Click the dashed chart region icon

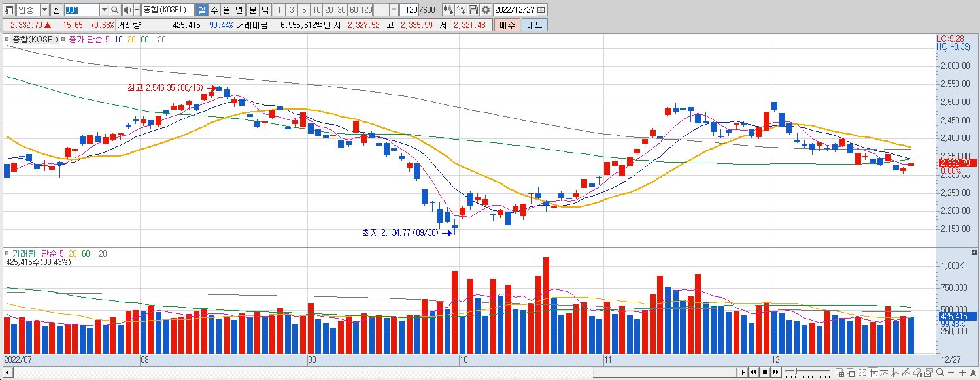(862, 372)
